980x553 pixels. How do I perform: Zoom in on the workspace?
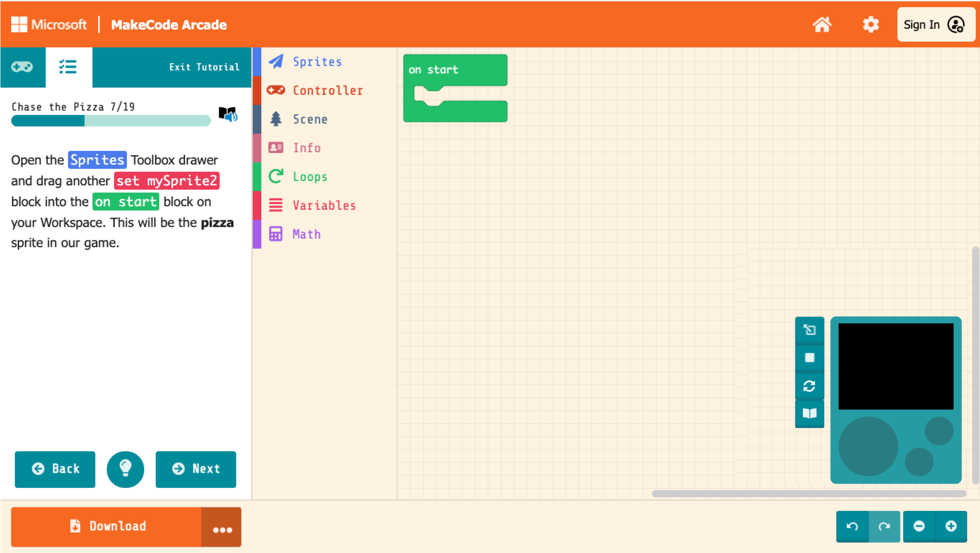[951, 526]
